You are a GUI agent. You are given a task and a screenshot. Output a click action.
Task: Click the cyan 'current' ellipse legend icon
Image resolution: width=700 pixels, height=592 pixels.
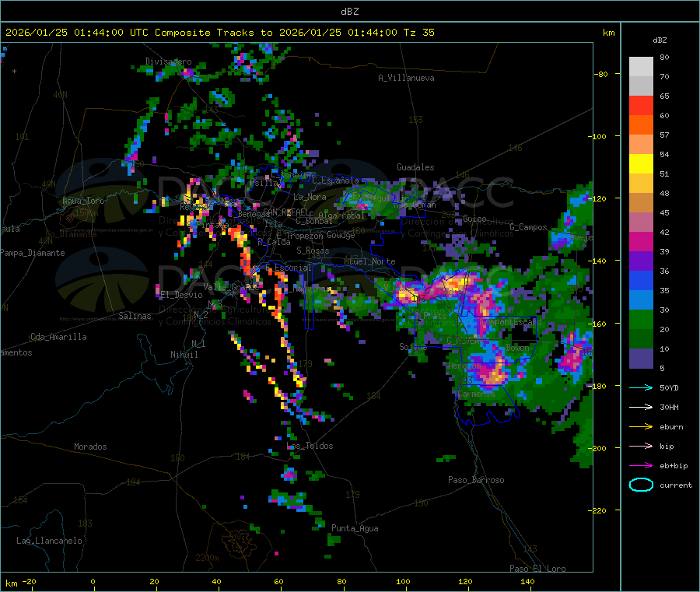pyautogui.click(x=641, y=485)
